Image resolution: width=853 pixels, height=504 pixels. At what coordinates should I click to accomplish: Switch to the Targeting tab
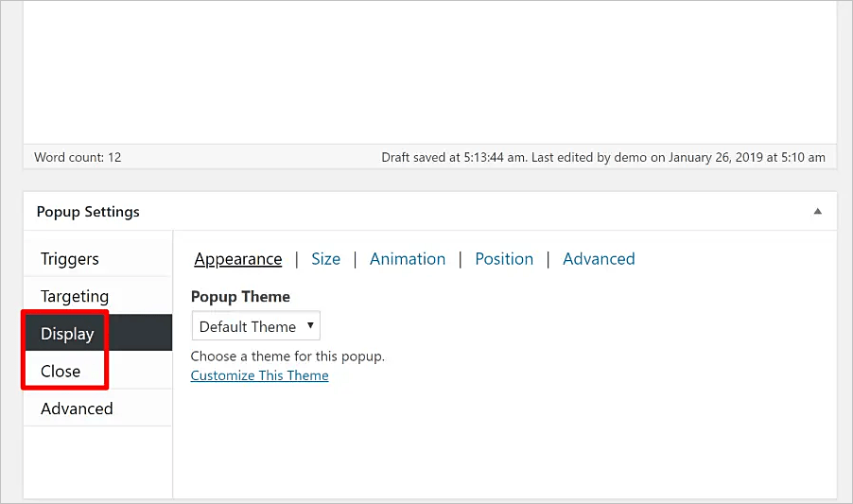tap(75, 297)
